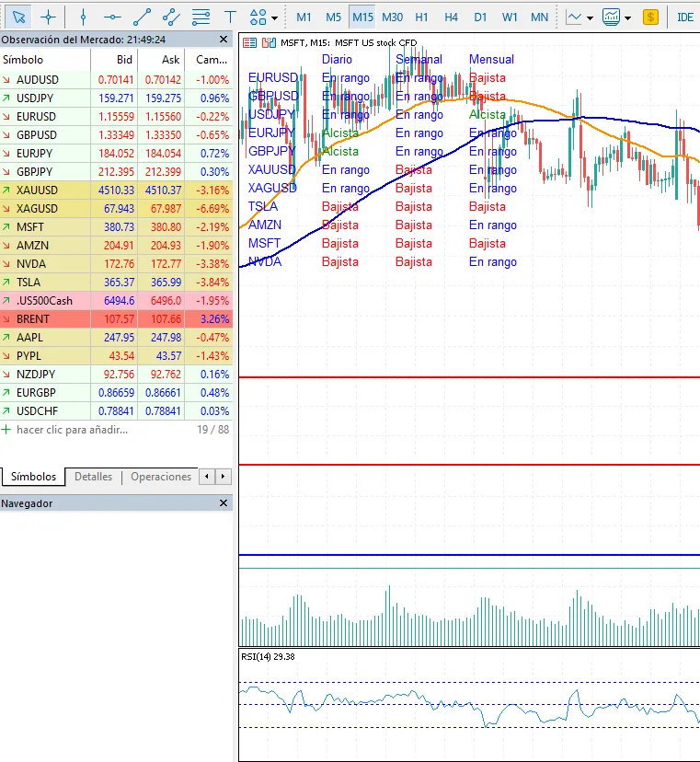Switch chart to M15 timeframe
The height and width of the screenshot is (762, 700).
pyautogui.click(x=362, y=17)
